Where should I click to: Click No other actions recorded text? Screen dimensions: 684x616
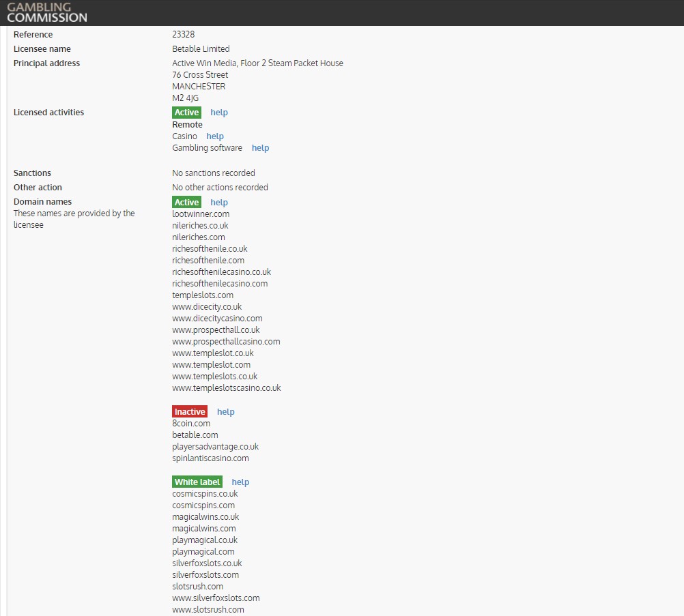(x=220, y=188)
